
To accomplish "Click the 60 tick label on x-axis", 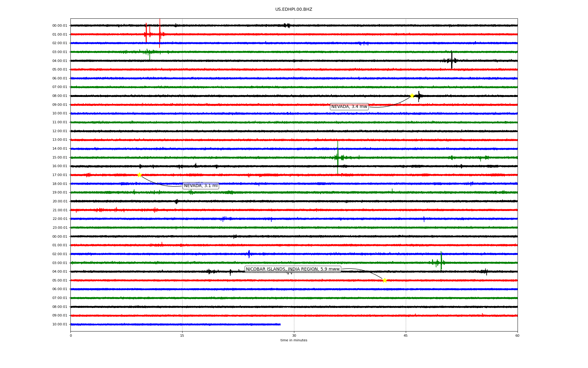I will pos(517,335).
